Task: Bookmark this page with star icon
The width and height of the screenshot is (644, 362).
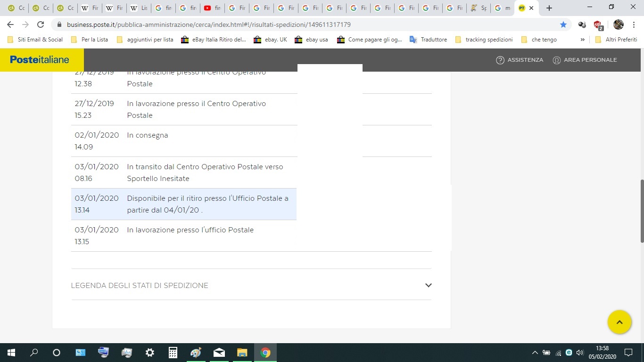Action: pos(563,25)
